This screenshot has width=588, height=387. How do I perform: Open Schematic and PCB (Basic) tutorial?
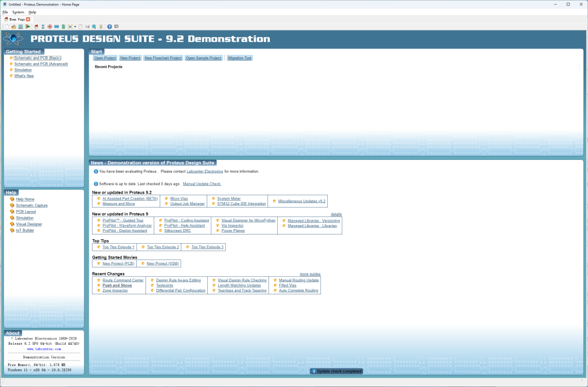[x=38, y=58]
